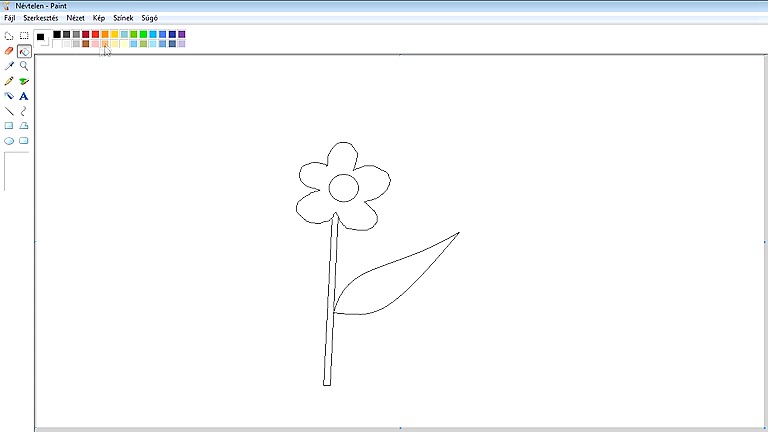Choose the Curve tool
This screenshot has width=768, height=432.
[x=24, y=111]
